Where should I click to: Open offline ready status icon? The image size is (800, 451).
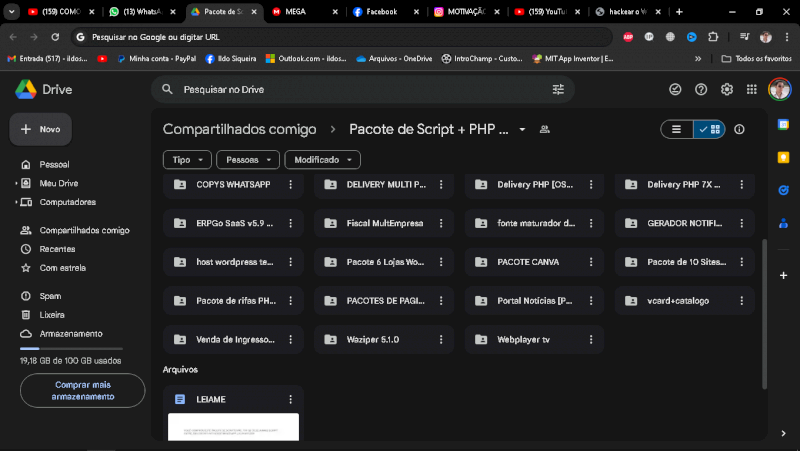click(675, 89)
